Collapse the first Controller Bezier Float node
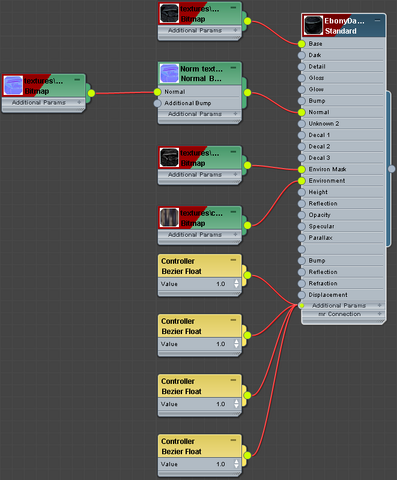Image resolution: width=397 pixels, height=480 pixels. coord(233,260)
